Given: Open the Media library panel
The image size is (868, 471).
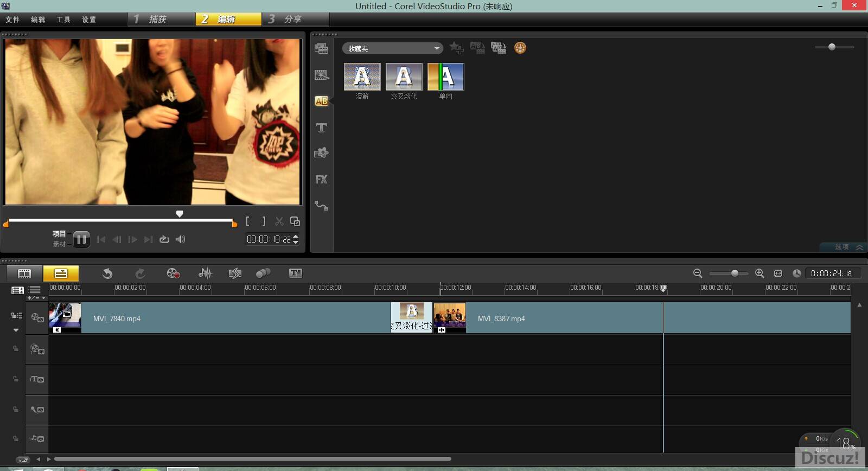Looking at the screenshot, I should click(321, 48).
